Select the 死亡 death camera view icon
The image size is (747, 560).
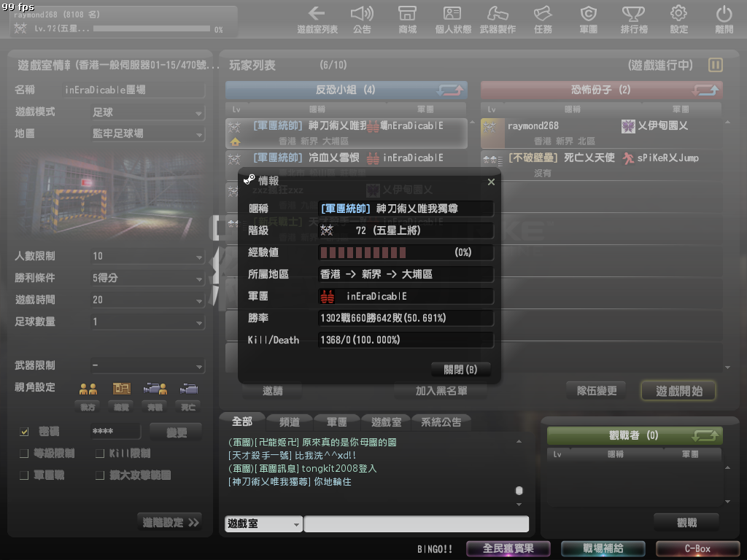coord(189,389)
